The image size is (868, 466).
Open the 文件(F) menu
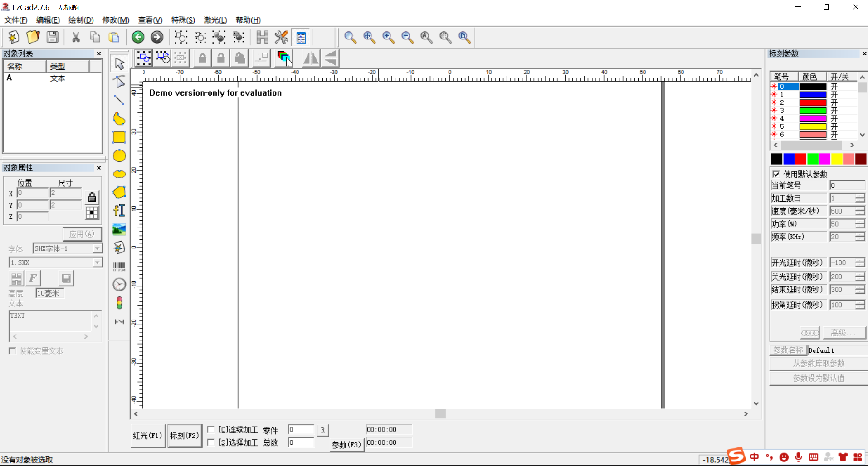pyautogui.click(x=16, y=20)
